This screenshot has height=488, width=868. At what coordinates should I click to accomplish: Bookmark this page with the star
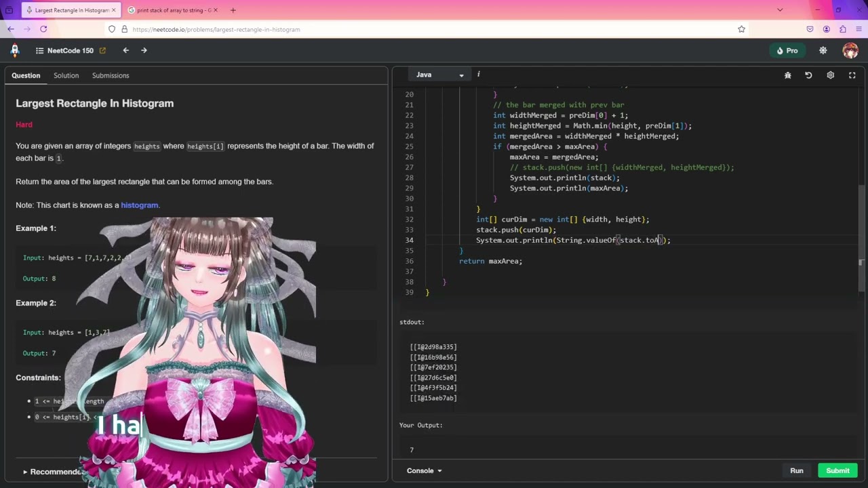741,29
